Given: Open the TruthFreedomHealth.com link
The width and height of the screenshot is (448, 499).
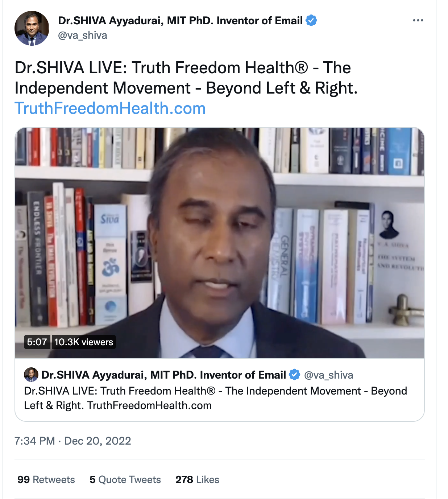Looking at the screenshot, I should tap(110, 108).
